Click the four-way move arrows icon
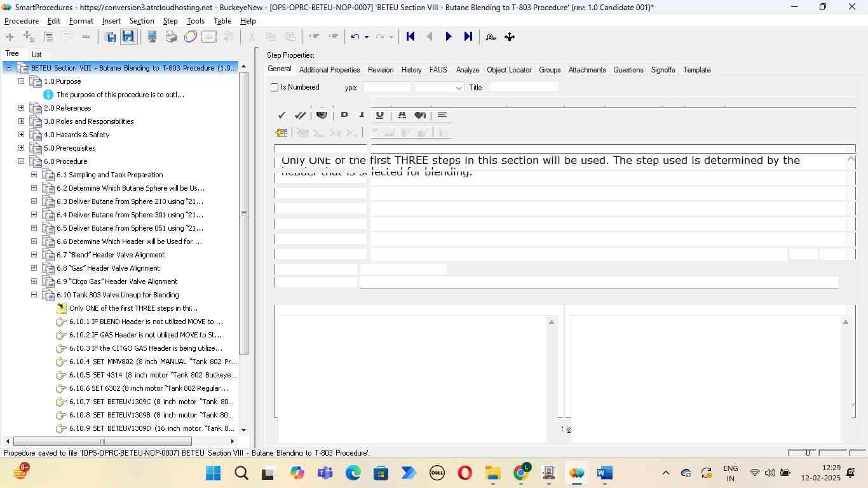Image resolution: width=868 pixels, height=488 pixels. 510,37
